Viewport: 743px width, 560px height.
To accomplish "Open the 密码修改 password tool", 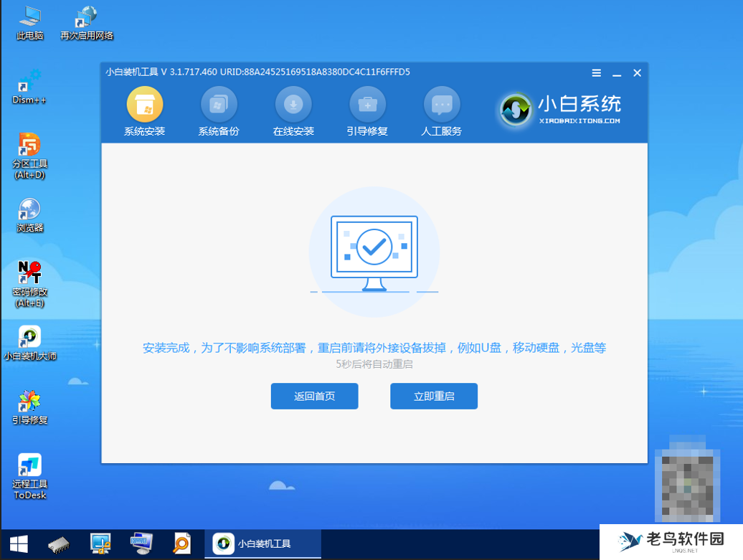I will click(x=29, y=280).
